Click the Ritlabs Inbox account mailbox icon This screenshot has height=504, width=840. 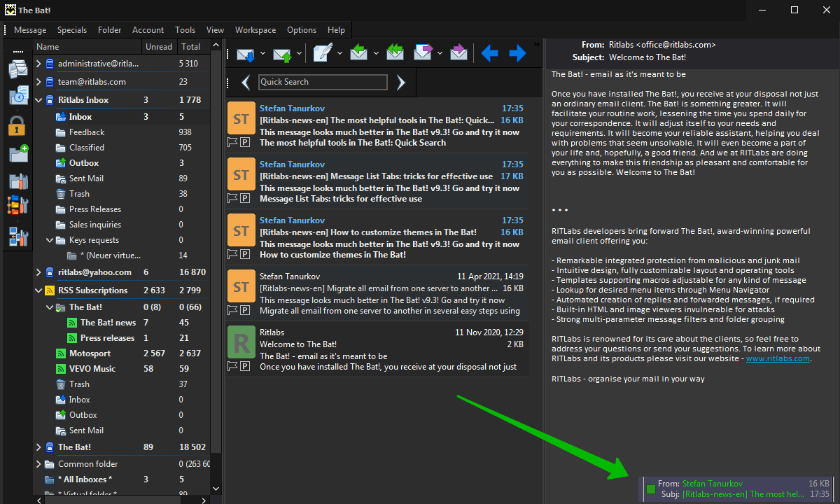(50, 100)
